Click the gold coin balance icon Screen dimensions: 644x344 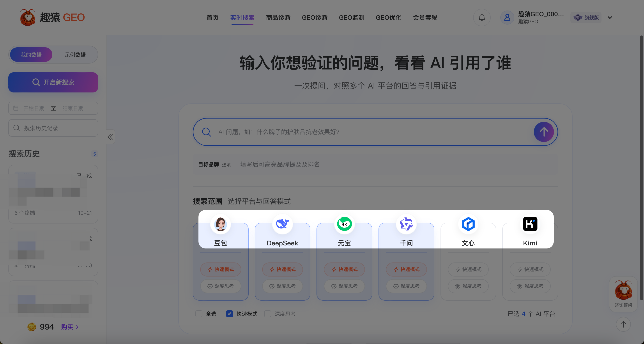(32, 327)
